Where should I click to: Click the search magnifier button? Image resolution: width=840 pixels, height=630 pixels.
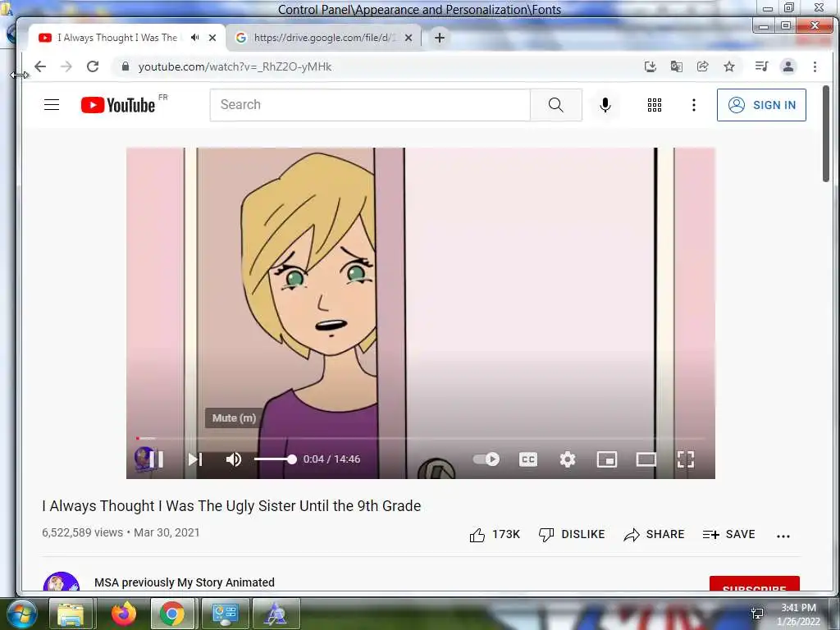[556, 105]
